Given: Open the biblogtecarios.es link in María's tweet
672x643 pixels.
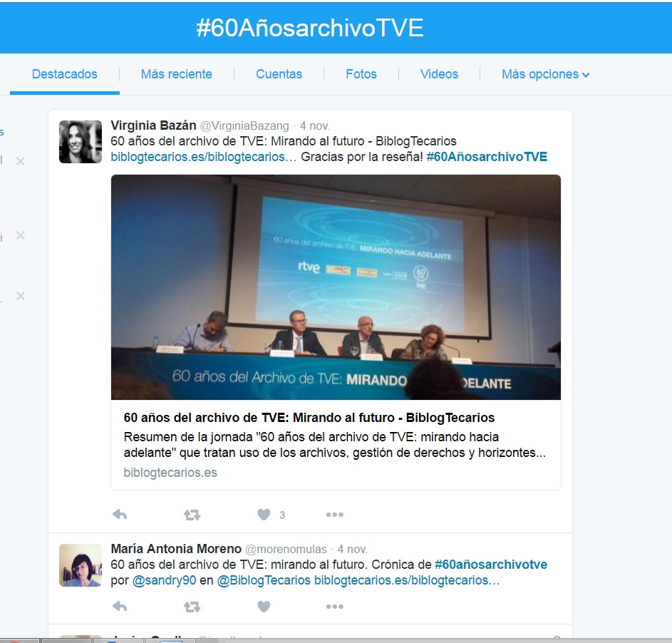Looking at the screenshot, I should 407,580.
